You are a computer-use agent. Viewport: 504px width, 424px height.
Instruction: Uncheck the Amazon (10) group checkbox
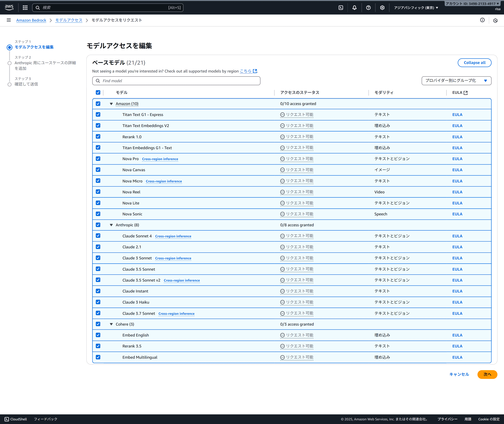pyautogui.click(x=98, y=104)
